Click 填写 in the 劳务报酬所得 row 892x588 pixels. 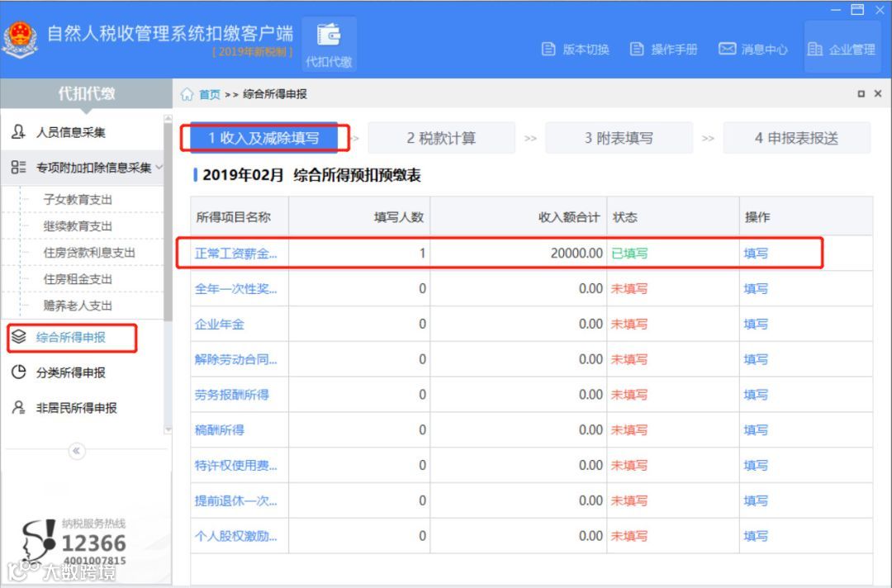click(756, 395)
